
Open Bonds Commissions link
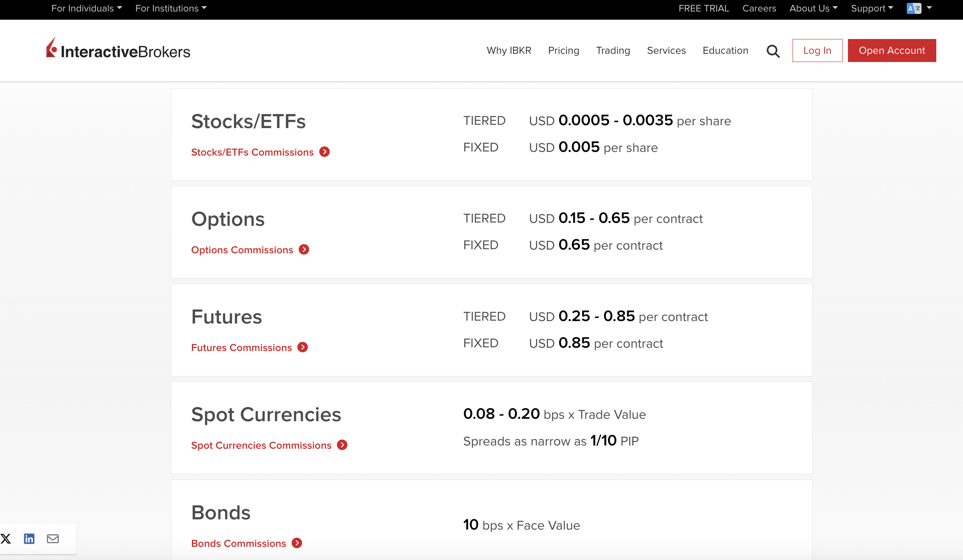coord(239,544)
